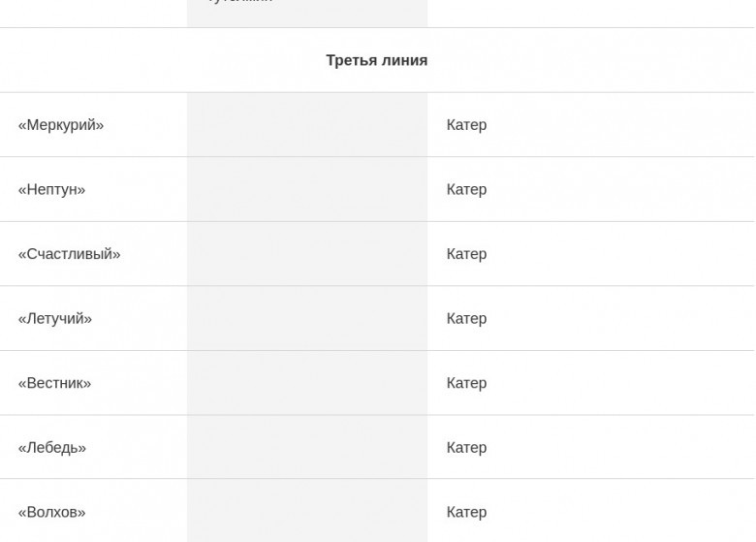Click the «Счастливый» table entry
The height and width of the screenshot is (542, 756).
(x=70, y=254)
